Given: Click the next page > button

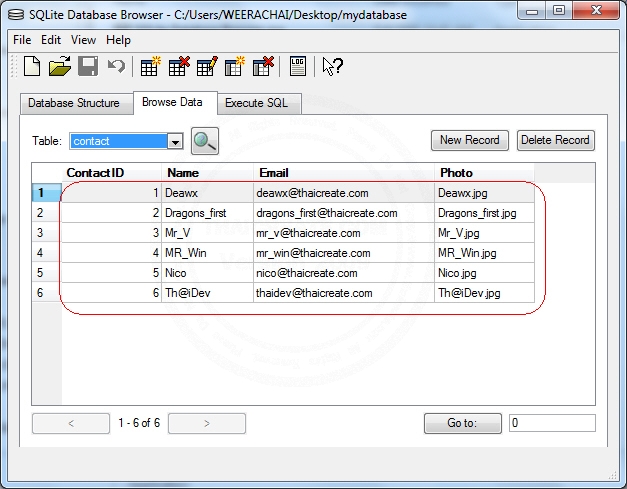Looking at the screenshot, I should (207, 423).
